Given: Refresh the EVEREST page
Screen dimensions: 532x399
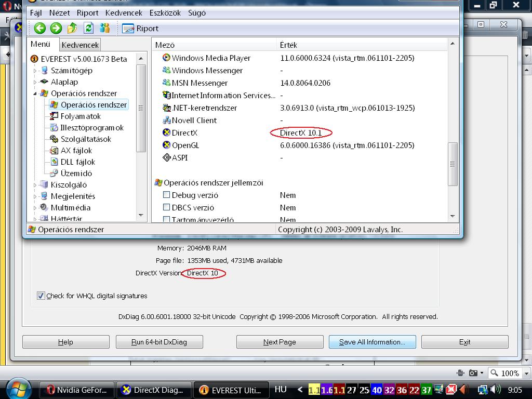Looking at the screenshot, I should pyautogui.click(x=88, y=28).
